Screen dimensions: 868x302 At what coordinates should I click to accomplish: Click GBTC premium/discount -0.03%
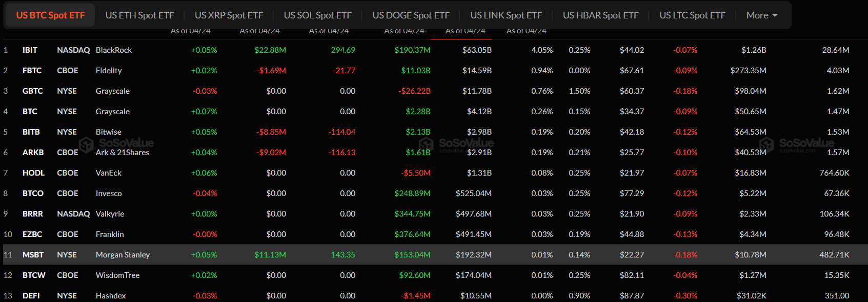coord(205,91)
